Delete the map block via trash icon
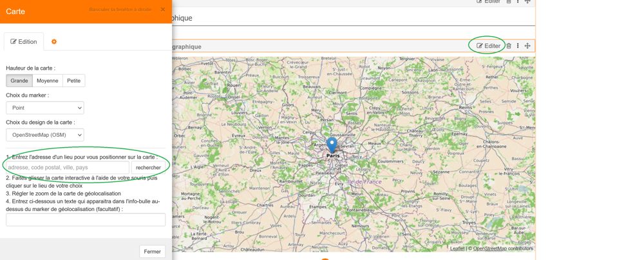The width and height of the screenshot is (644, 260). (509, 46)
